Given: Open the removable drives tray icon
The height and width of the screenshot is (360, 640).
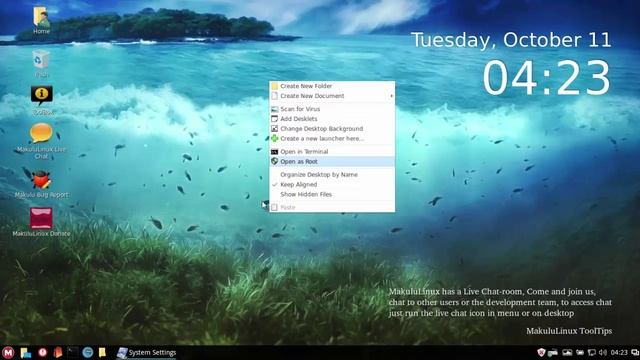Looking at the screenshot, I should pyautogui.click(x=553, y=353).
